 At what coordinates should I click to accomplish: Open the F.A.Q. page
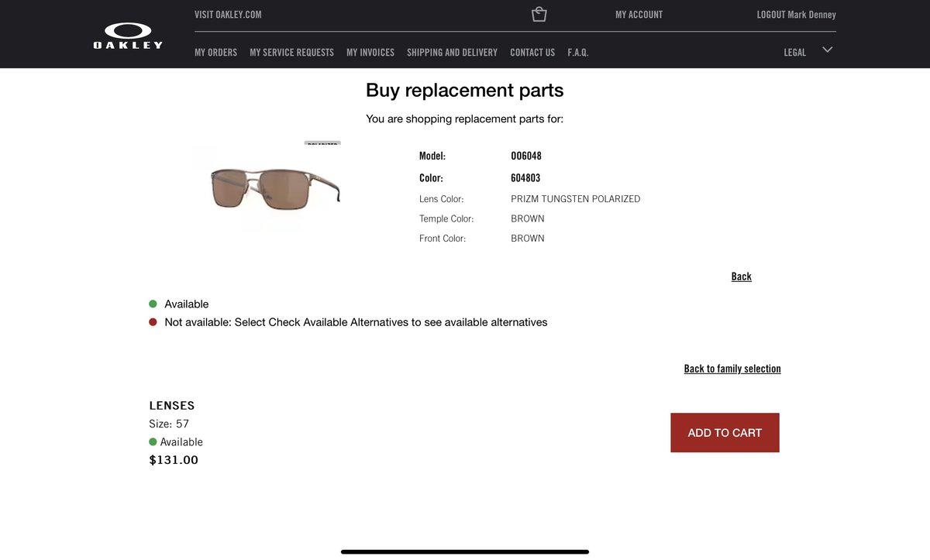(578, 53)
